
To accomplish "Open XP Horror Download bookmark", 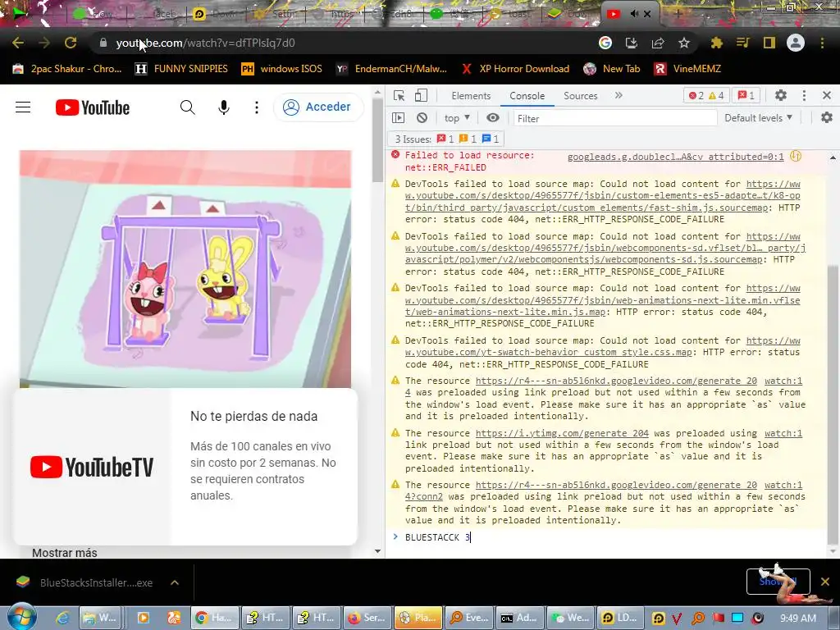I will 515,69.
